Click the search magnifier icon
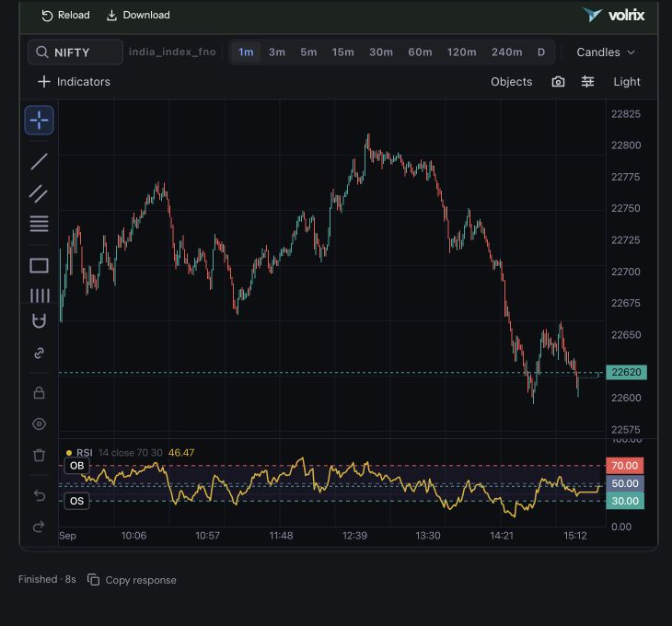Screen dimensions: 672x626 (42, 52)
